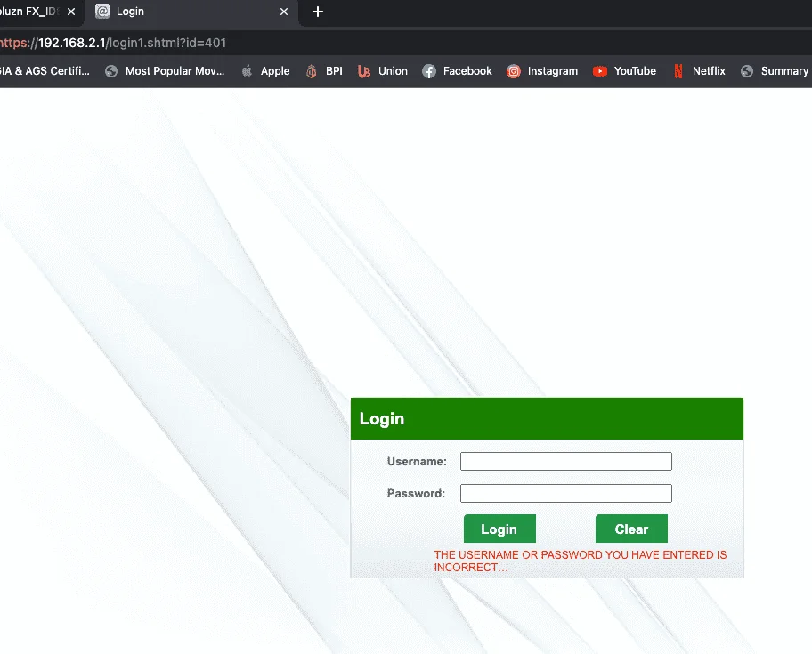Image resolution: width=812 pixels, height=654 pixels.
Task: Switch to the FX_ID tab
Action: coord(30,12)
